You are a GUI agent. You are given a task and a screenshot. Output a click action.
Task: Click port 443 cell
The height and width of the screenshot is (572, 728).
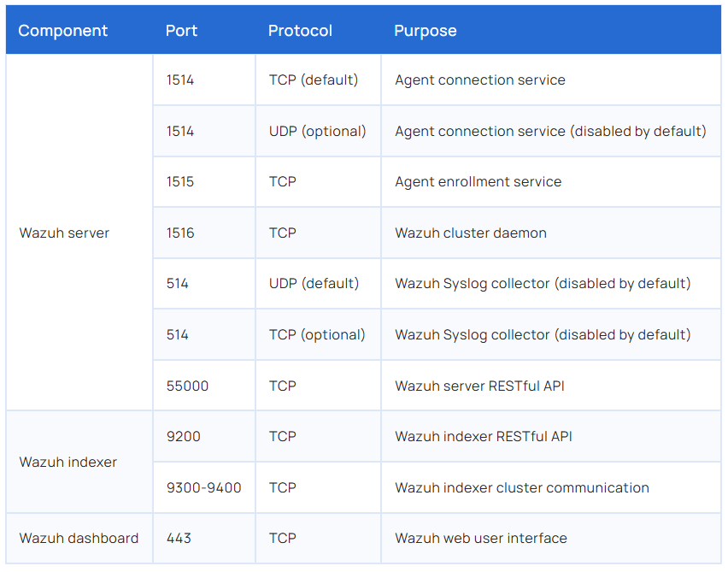[179, 538]
